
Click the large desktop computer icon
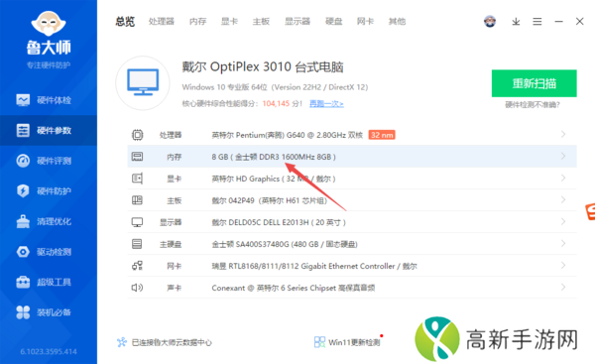(x=143, y=82)
